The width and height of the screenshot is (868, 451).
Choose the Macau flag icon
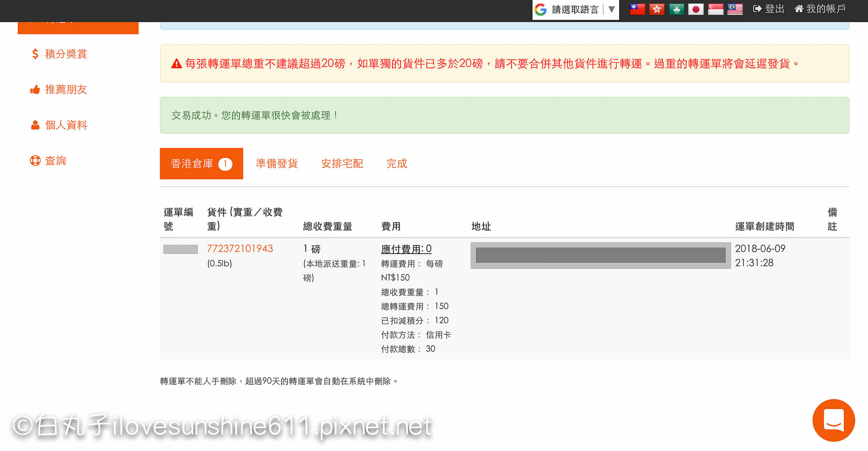[x=676, y=9]
